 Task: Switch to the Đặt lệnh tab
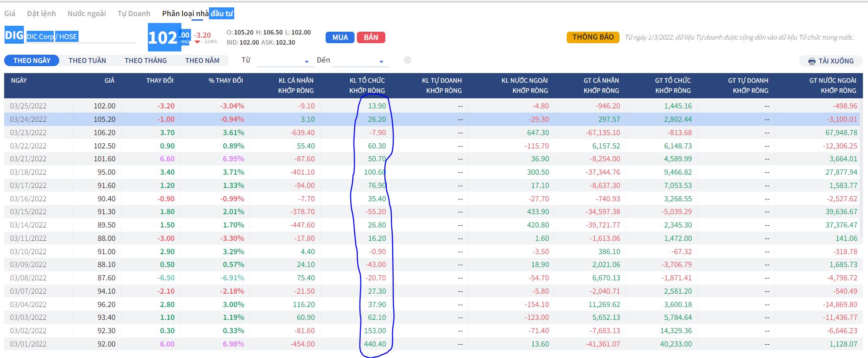[41, 13]
